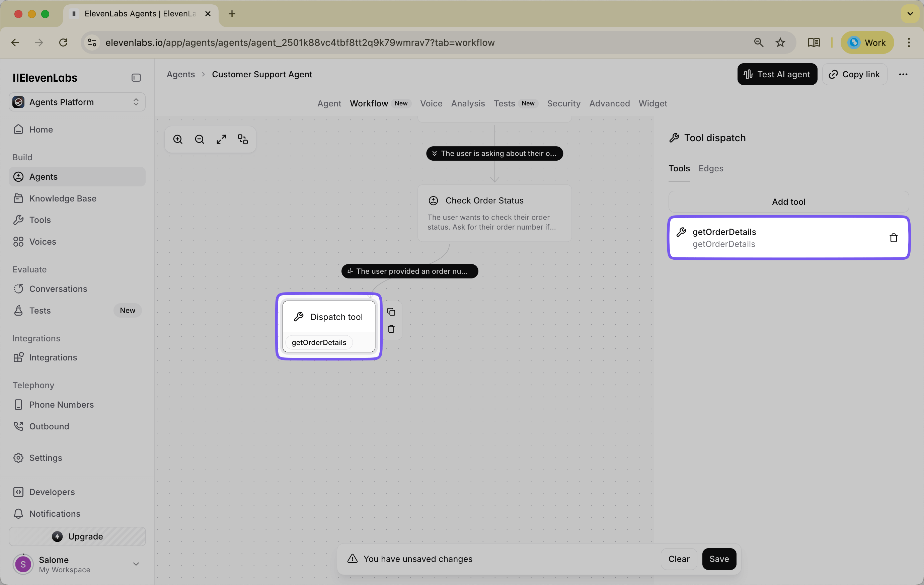Auto-arrange workflow nodes with the layout icon
Image resolution: width=924 pixels, height=585 pixels.
pyautogui.click(x=242, y=139)
